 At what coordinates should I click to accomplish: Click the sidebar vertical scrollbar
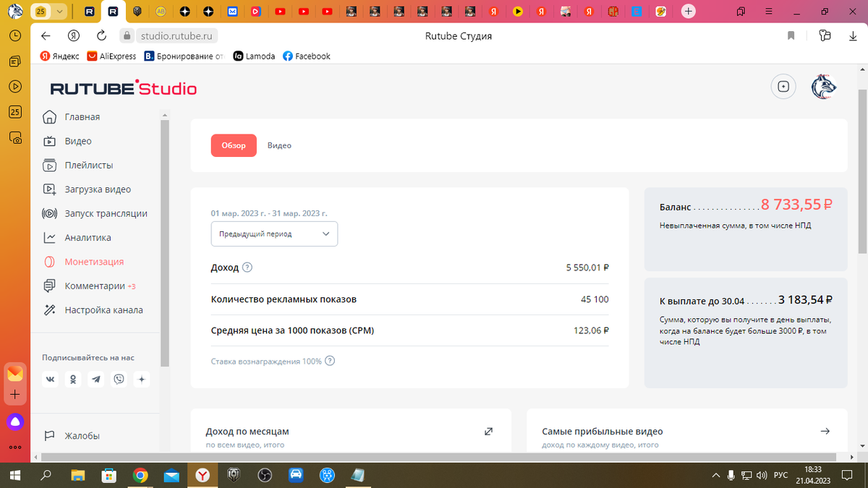click(x=164, y=242)
